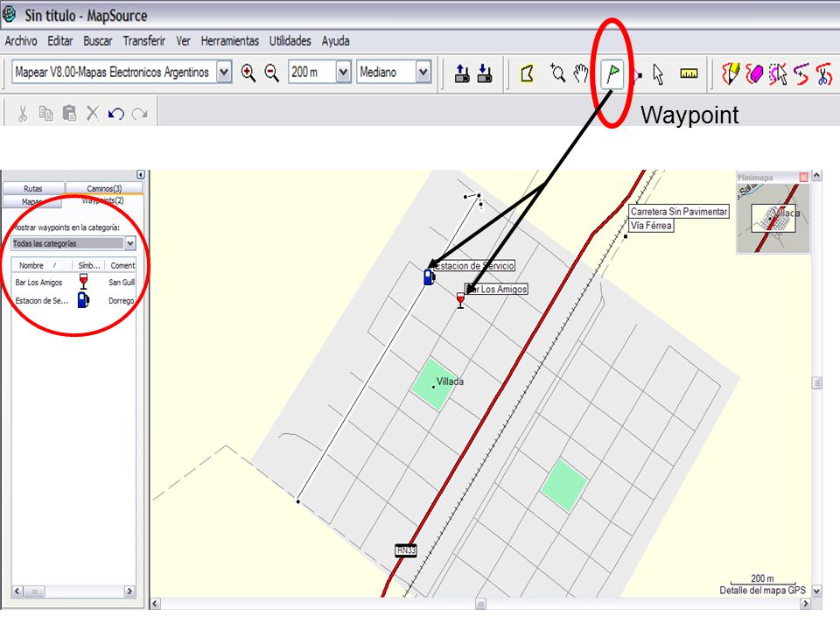Select the Estacion de Se... list row
The width and height of the screenshot is (840, 630).
point(73,300)
